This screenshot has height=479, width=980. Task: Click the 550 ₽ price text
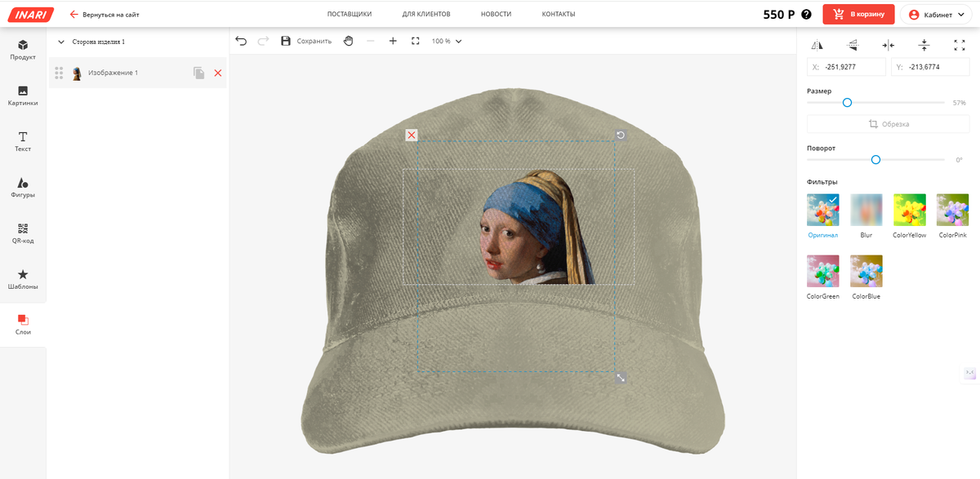779,14
